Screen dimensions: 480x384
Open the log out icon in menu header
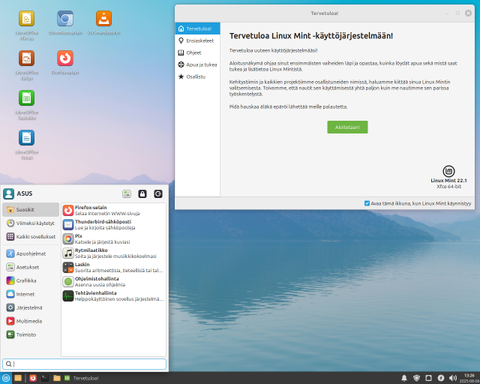click(158, 194)
